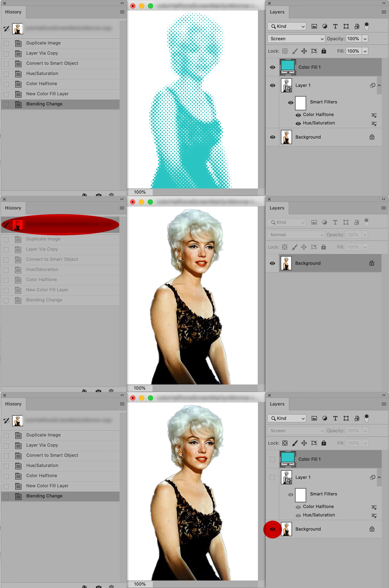Screen dimensions: 389x588
Task: Lock image pixels in hidden-layers Layers panel
Action: 295,443
